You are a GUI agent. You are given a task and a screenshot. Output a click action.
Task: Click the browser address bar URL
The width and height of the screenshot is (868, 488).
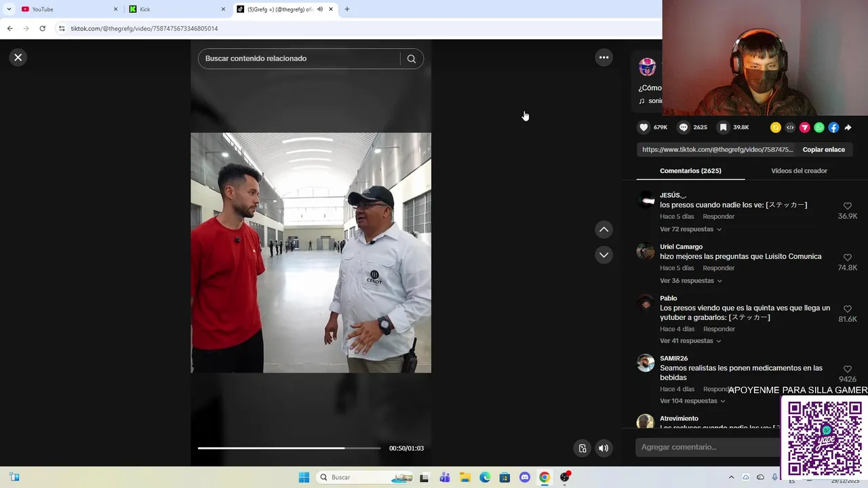[x=144, y=28]
